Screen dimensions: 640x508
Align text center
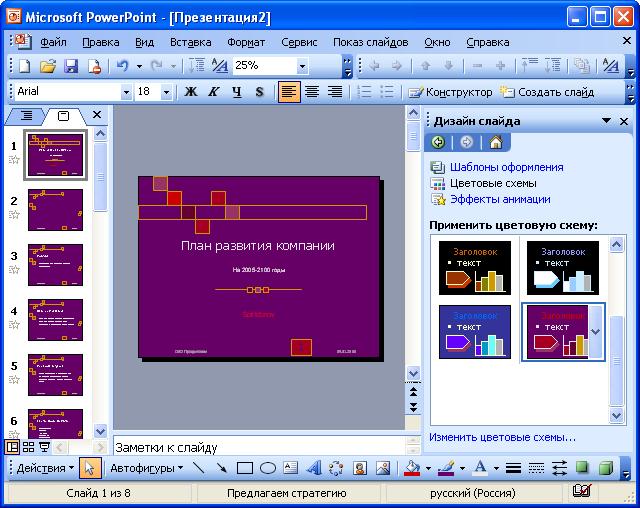(x=312, y=92)
